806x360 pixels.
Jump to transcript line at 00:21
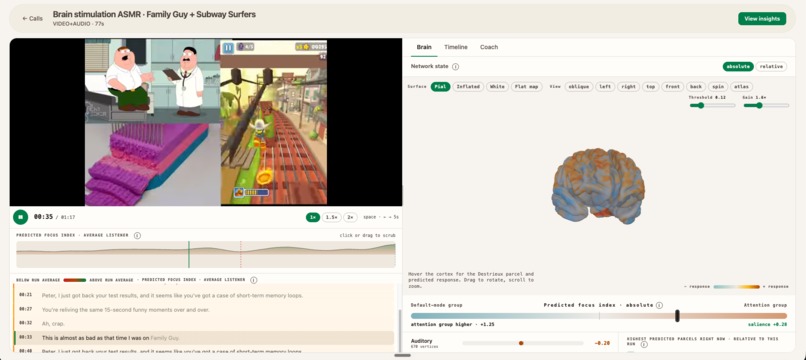tap(205, 296)
